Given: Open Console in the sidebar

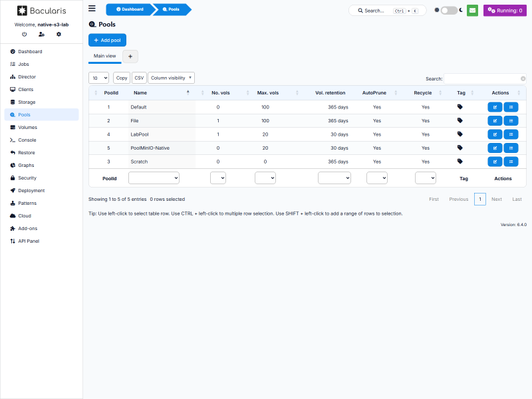Looking at the screenshot, I should pos(41,140).
